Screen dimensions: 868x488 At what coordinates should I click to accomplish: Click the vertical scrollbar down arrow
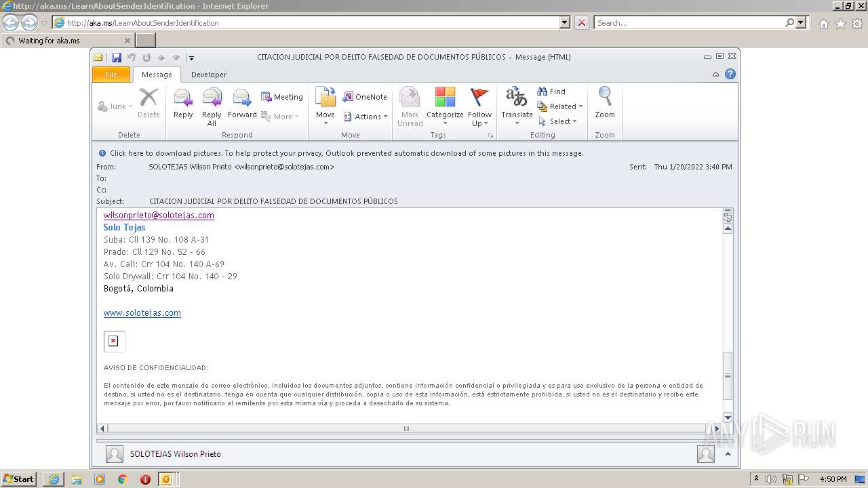(728, 418)
